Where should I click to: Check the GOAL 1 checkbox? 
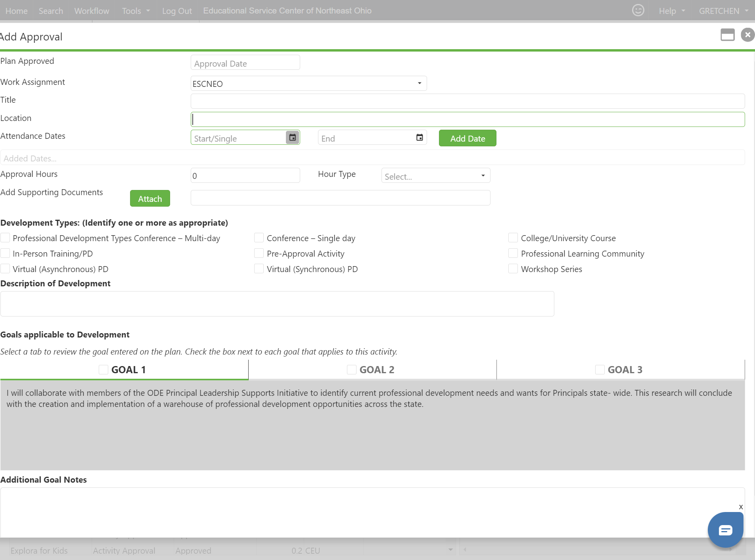(x=103, y=370)
